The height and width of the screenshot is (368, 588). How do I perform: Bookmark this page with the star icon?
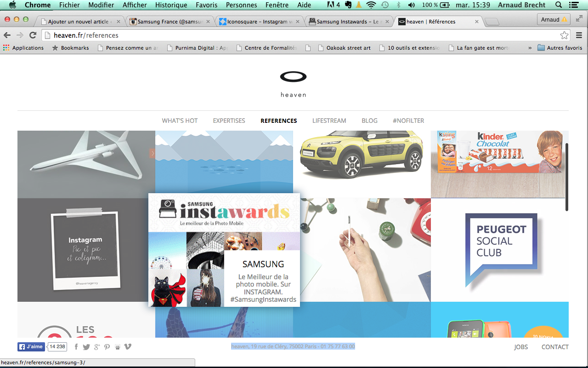(564, 35)
